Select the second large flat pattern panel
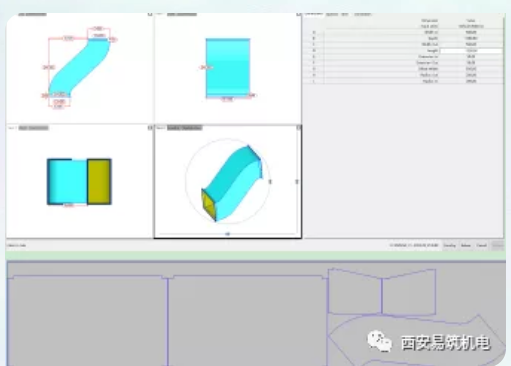This screenshot has width=511, height=366. 247,320
